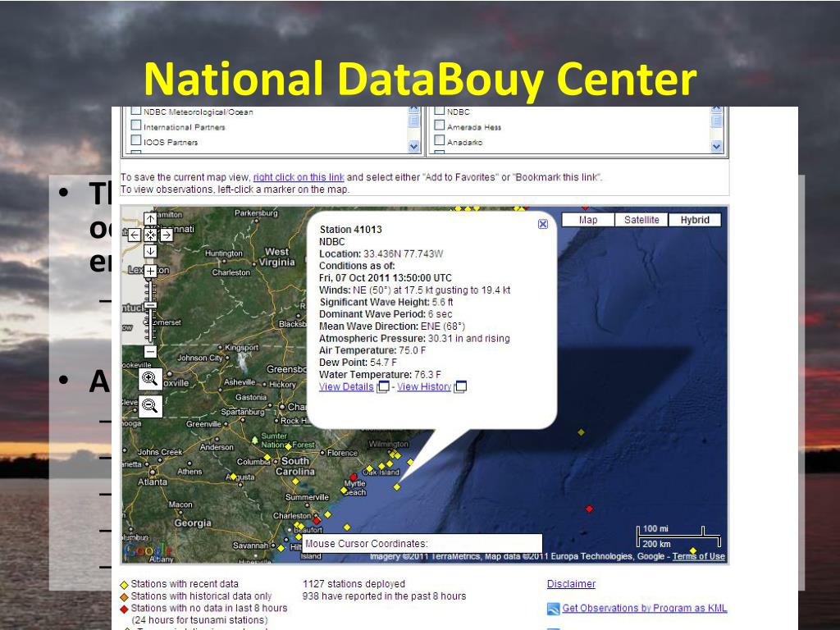Screen dimensions: 840x630
Task: Open the 'right click on this link' link
Action: point(299,177)
